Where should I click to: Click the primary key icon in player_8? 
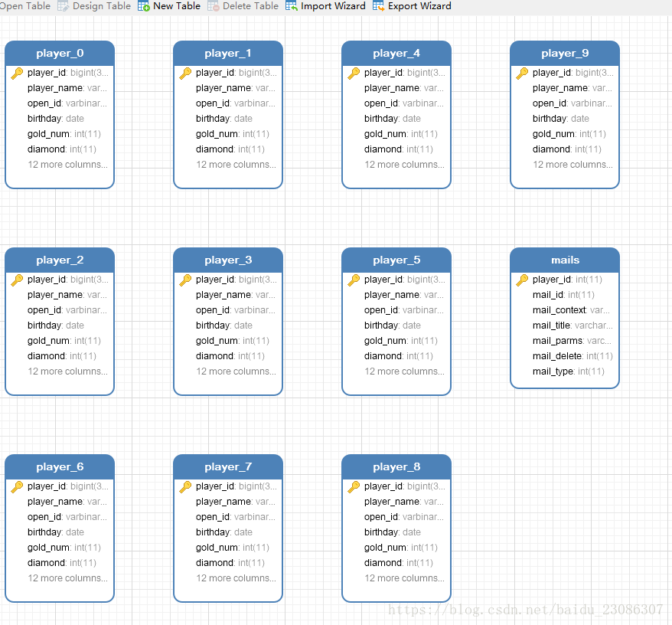pyautogui.click(x=354, y=486)
